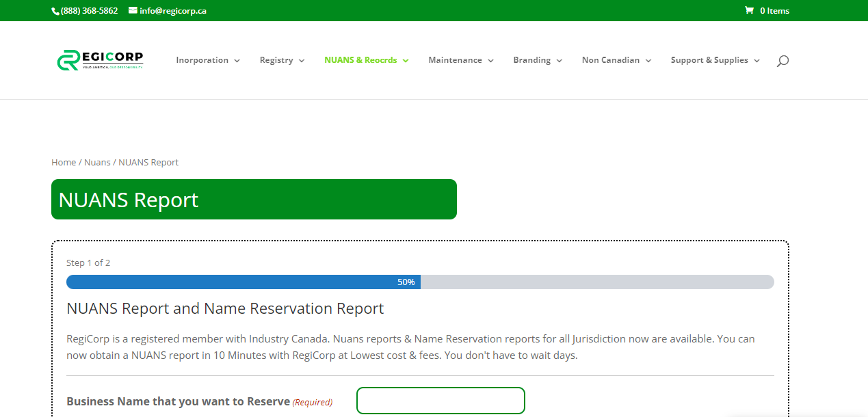Open the search magnifier icon
Viewport: 868px width, 417px height.
(783, 61)
